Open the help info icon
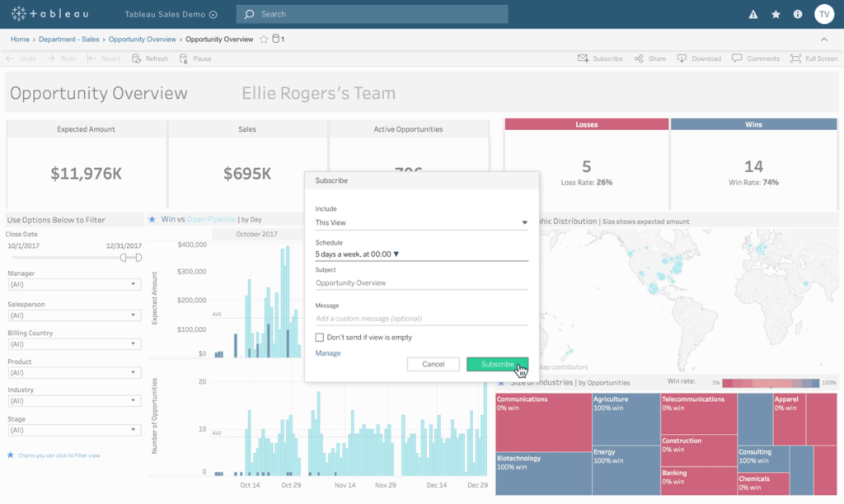Screen dimensions: 844x504 (798, 15)
